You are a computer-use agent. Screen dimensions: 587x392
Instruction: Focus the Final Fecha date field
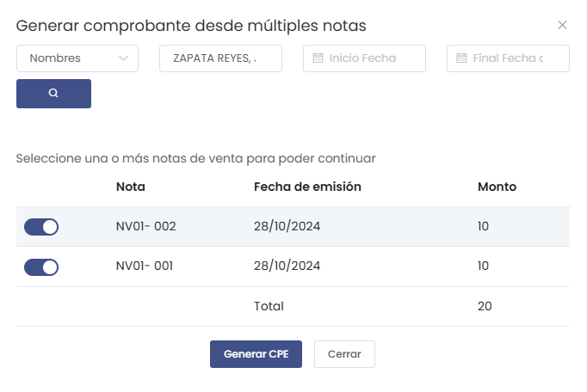coord(513,58)
